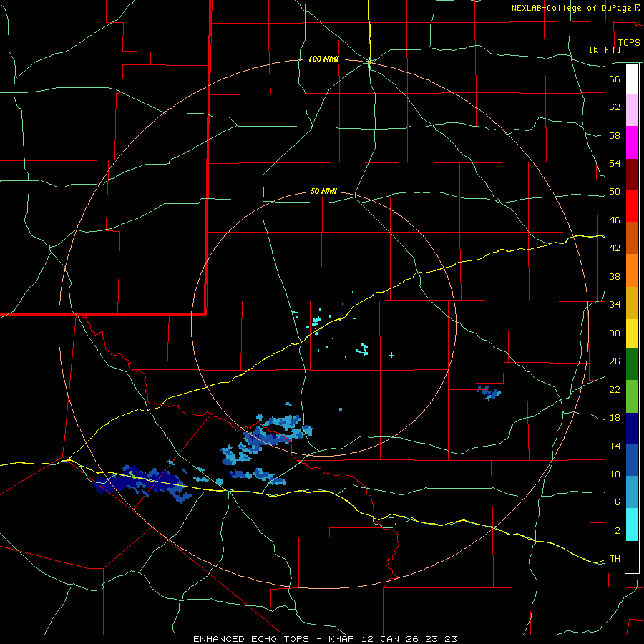Select the 54 legend value
The height and width of the screenshot is (644, 644).
[615, 163]
